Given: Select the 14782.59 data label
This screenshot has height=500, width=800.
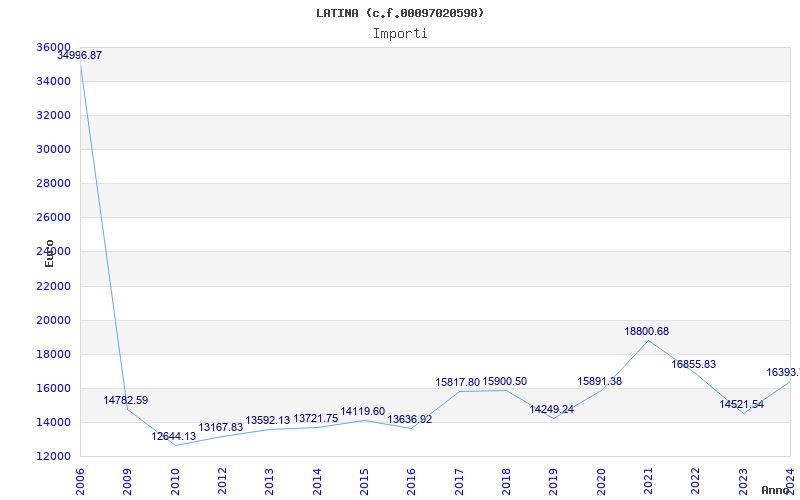Looking at the screenshot, I should (x=126, y=401).
